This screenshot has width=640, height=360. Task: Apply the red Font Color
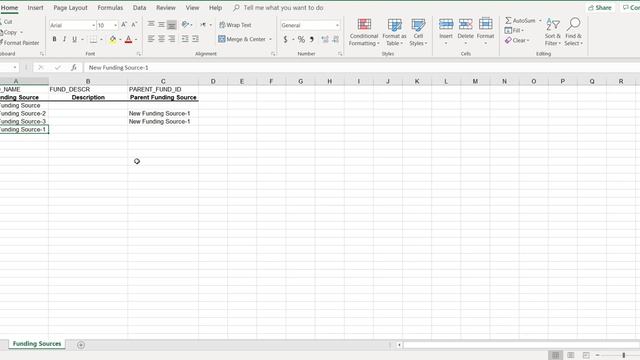(x=129, y=39)
